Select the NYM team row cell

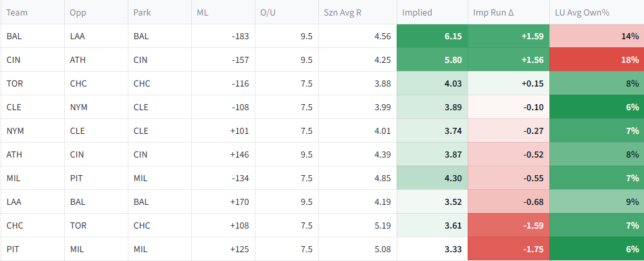coord(32,130)
